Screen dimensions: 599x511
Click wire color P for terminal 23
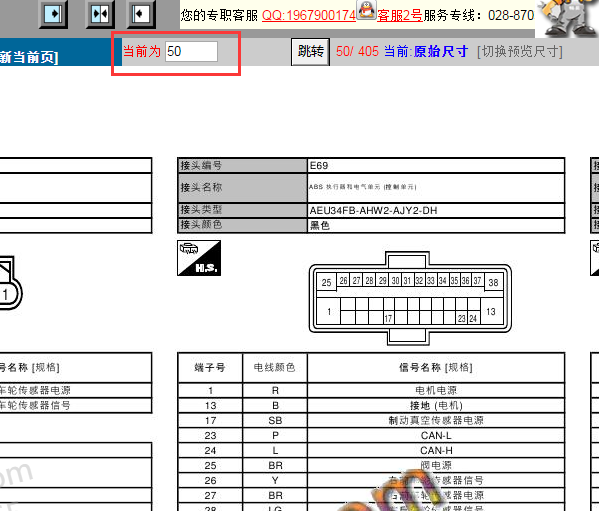275,435
